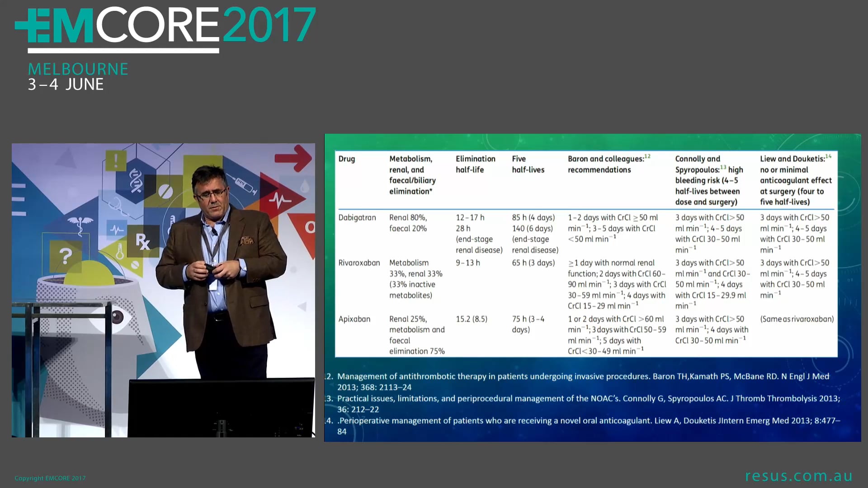Image resolution: width=868 pixels, height=488 pixels.
Task: Click the Drug column header
Action: (347, 159)
